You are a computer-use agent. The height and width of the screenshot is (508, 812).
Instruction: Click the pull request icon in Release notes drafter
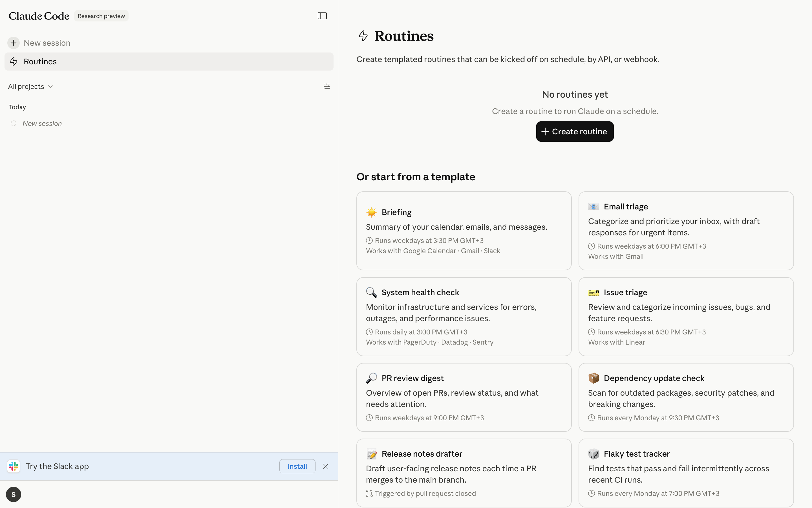(x=369, y=494)
